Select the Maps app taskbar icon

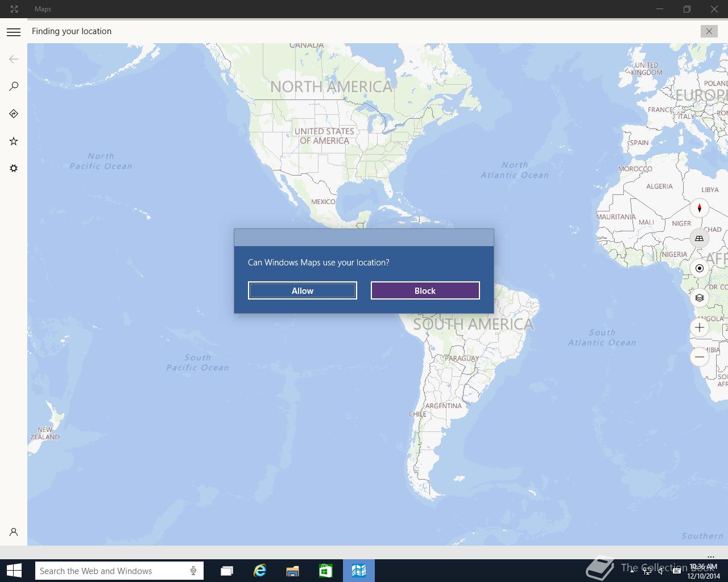pyautogui.click(x=359, y=571)
